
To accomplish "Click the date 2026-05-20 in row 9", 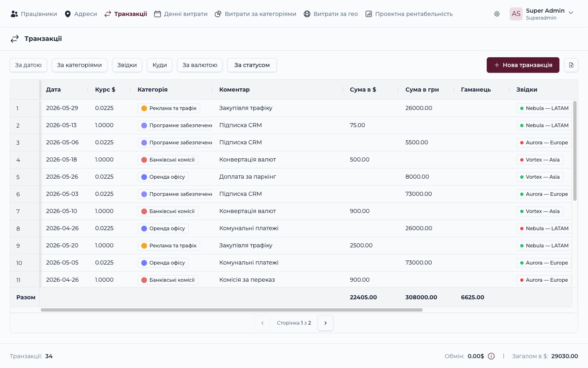I will 62,245.
